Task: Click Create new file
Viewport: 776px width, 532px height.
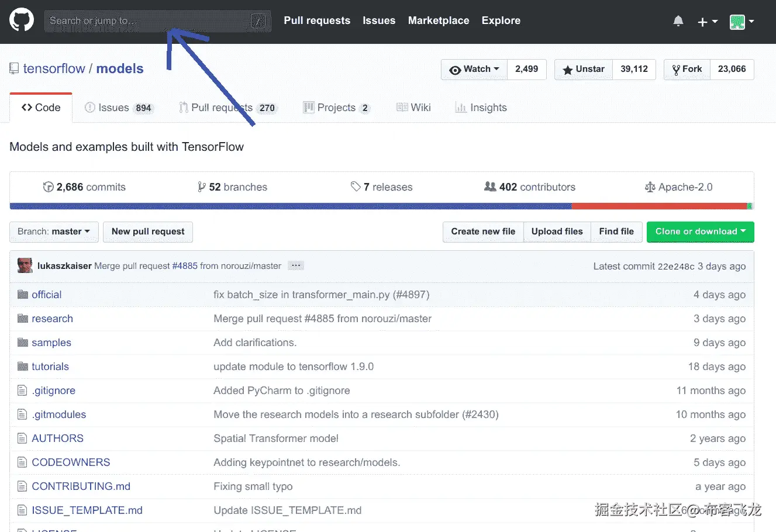Action: coord(483,232)
